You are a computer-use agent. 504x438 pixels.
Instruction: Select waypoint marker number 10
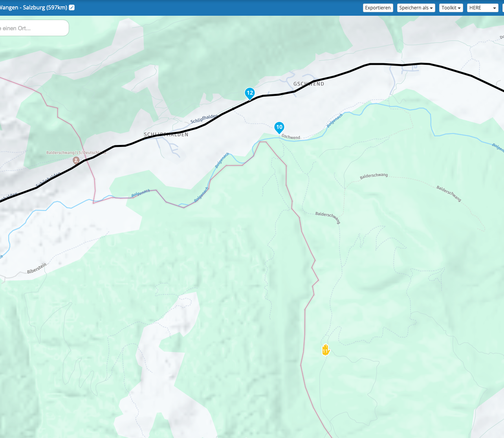[279, 128]
